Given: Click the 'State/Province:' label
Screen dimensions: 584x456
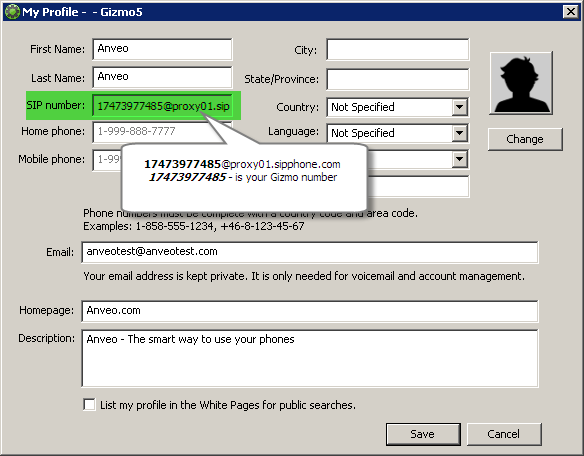Looking at the screenshot, I should tap(282, 79).
